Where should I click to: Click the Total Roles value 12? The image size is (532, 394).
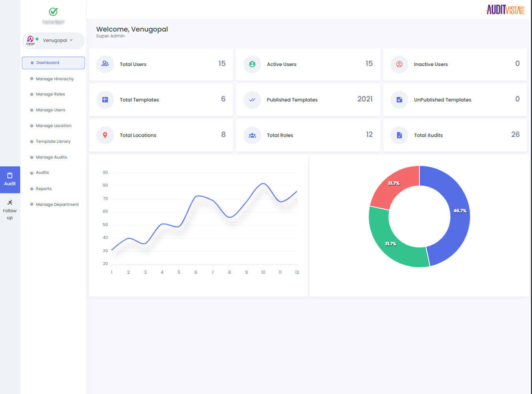pyautogui.click(x=369, y=134)
